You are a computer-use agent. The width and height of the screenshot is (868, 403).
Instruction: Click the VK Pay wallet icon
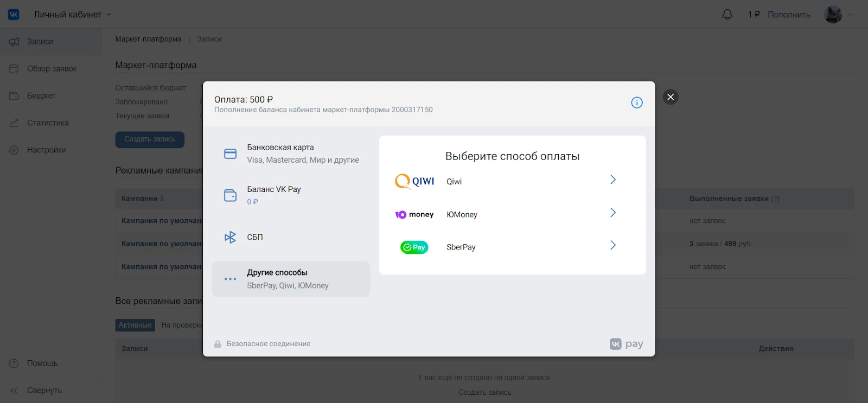point(231,195)
